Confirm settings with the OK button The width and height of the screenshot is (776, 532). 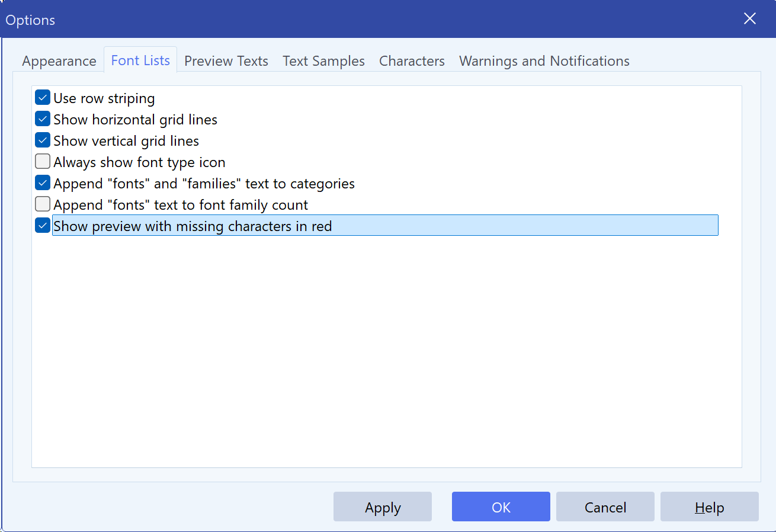click(x=501, y=507)
